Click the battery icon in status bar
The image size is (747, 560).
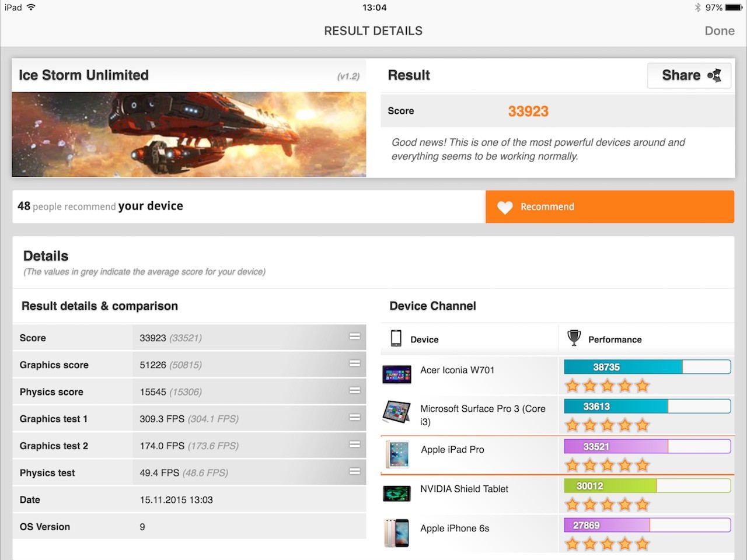pos(734,8)
